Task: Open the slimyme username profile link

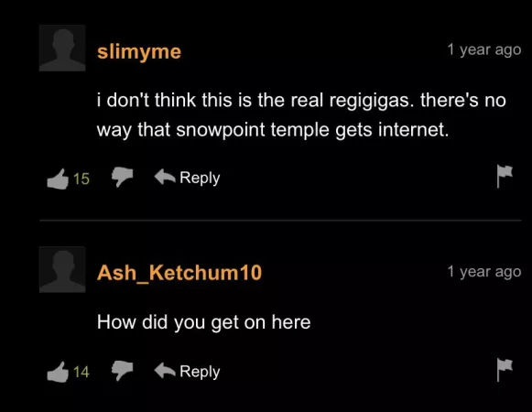Action: [139, 52]
